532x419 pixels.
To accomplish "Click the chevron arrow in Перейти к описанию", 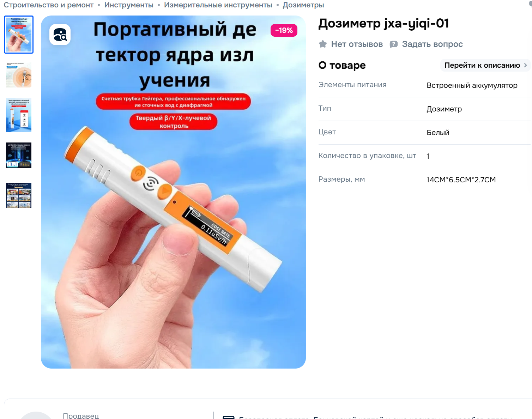I will (525, 65).
